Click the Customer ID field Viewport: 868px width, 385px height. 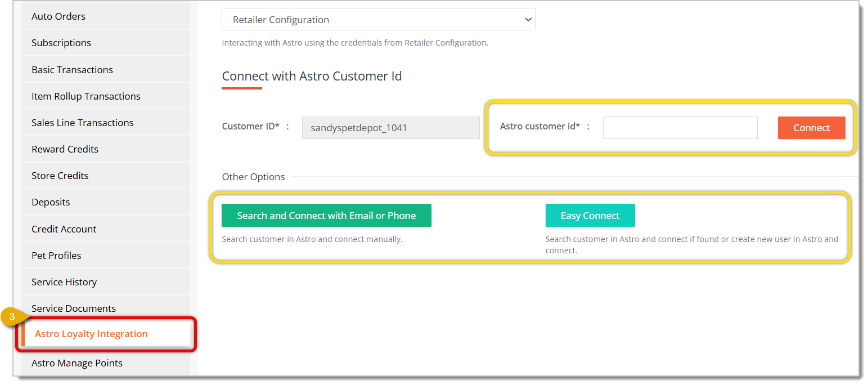point(391,128)
